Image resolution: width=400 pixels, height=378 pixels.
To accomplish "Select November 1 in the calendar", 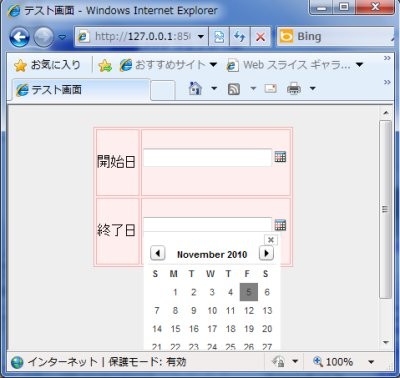I will (x=175, y=292).
